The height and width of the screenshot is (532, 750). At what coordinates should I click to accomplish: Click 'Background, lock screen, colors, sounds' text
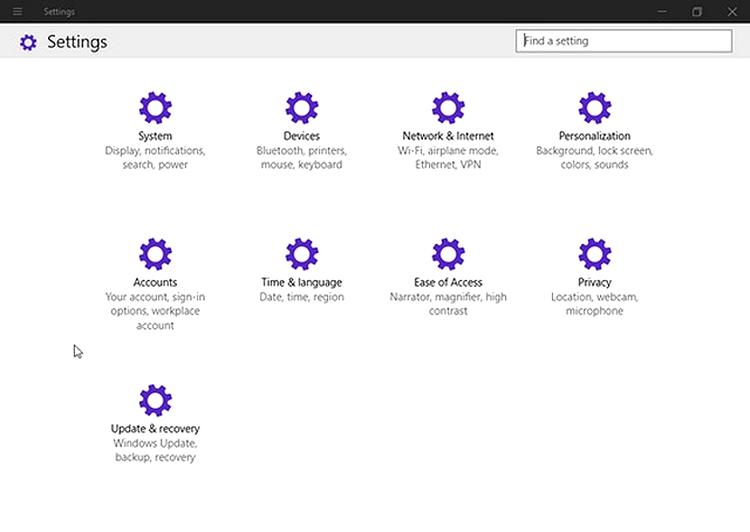click(595, 157)
